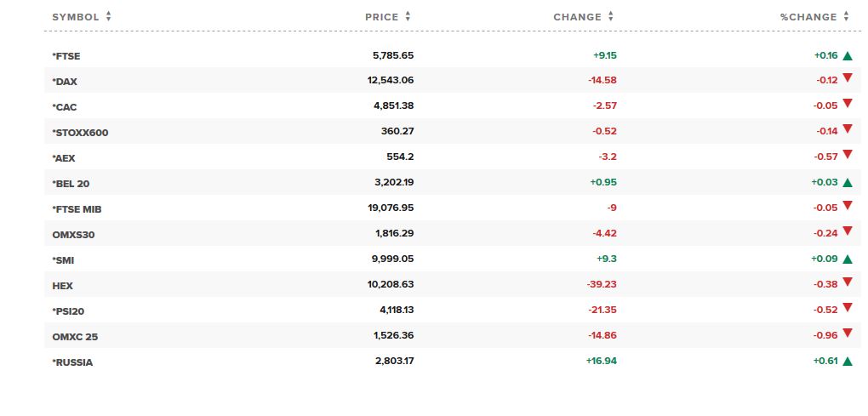Open the *AEX symbol link
The image size is (868, 416).
64,158
